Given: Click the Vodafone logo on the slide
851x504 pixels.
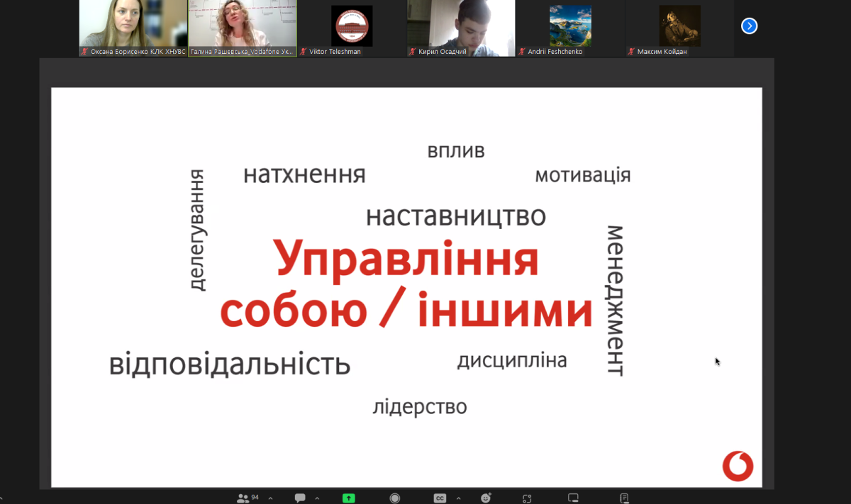Looking at the screenshot, I should [738, 466].
